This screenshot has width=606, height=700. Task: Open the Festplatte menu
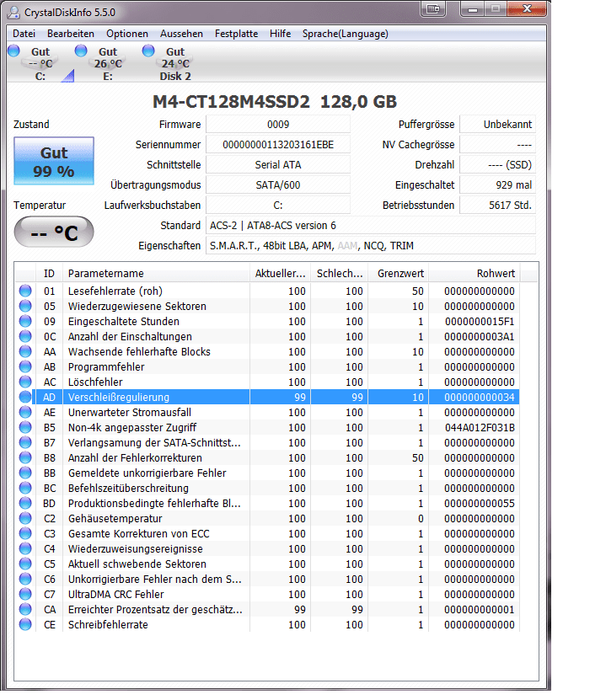[236, 34]
